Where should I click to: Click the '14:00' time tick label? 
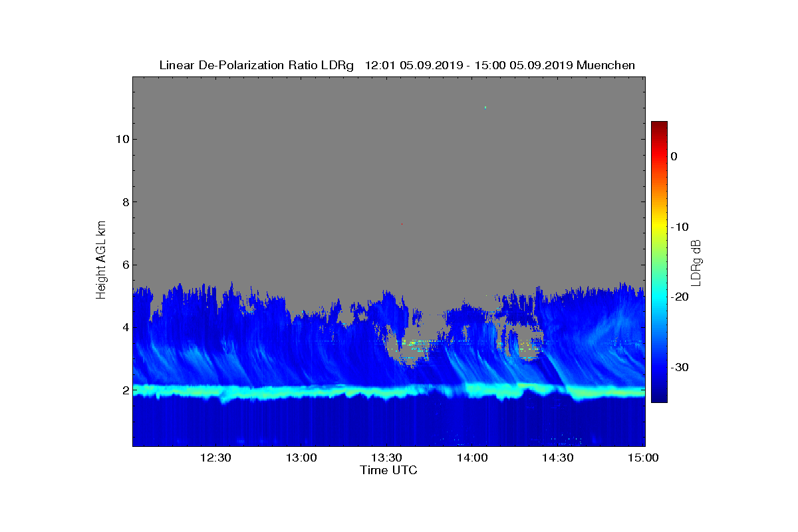click(472, 458)
